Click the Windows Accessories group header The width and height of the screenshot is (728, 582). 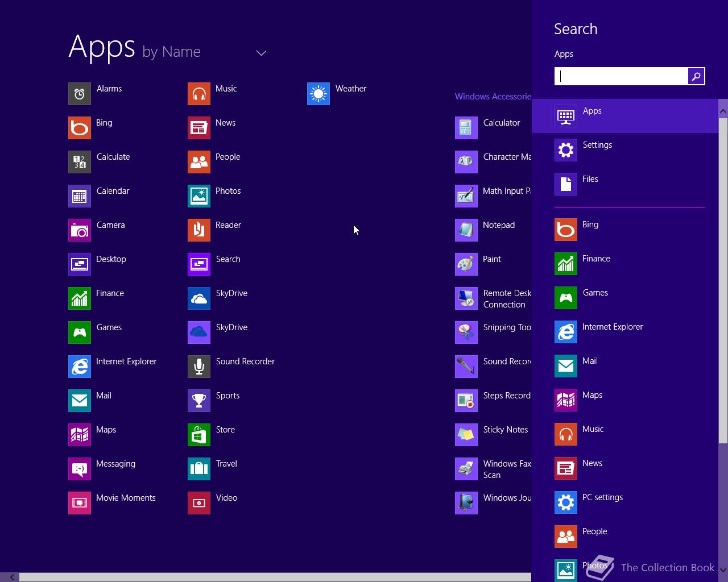[493, 97]
